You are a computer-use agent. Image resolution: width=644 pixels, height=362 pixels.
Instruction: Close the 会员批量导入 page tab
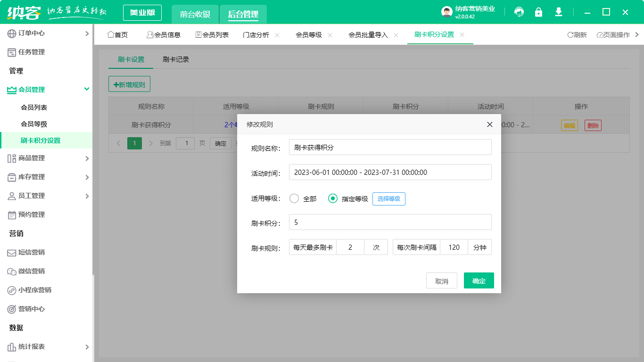pos(396,35)
